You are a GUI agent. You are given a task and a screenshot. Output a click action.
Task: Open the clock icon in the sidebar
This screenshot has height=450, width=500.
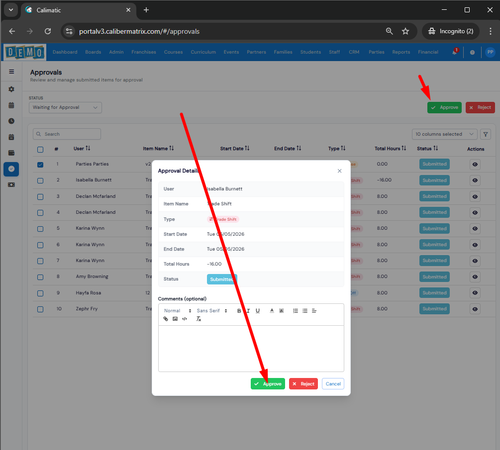coord(11,121)
